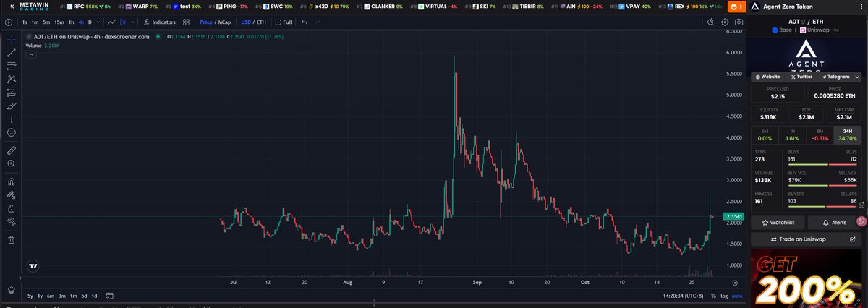The image size is (868, 308).
Task: Select the XABCD pattern tool
Action: pos(12,79)
